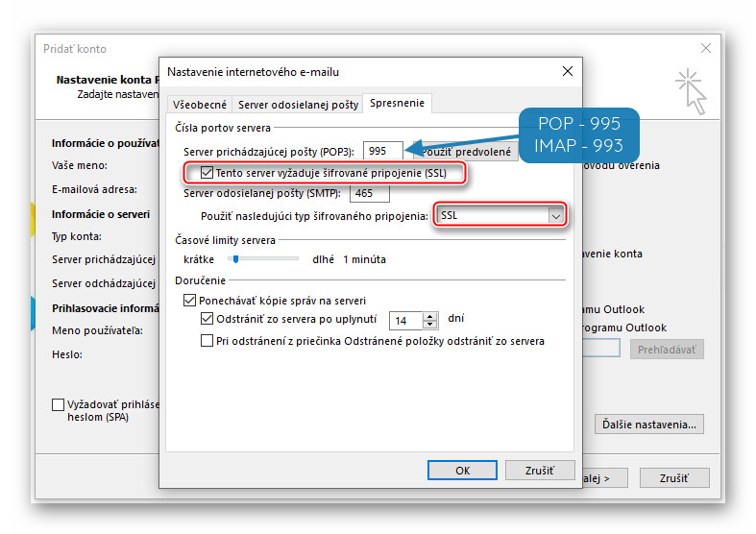Click the 'Informácie o serveri' heading
This screenshot has width=756, height=534.
click(101, 214)
